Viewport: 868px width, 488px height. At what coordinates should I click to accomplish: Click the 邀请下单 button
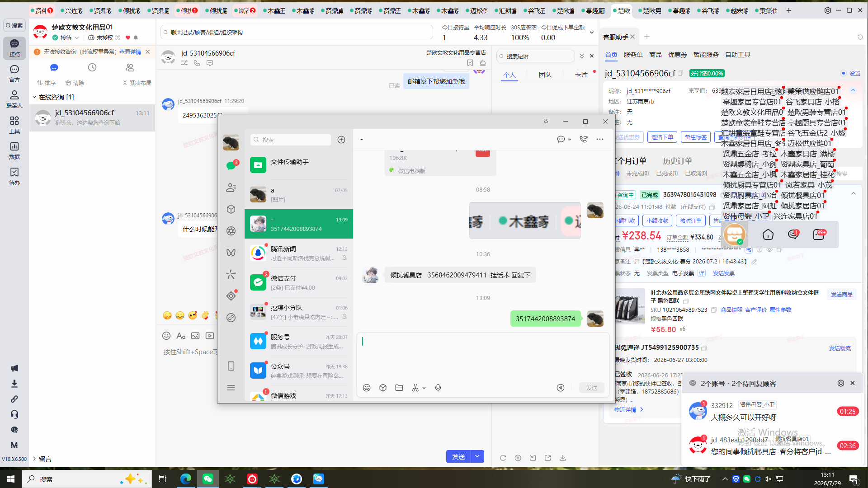(662, 137)
